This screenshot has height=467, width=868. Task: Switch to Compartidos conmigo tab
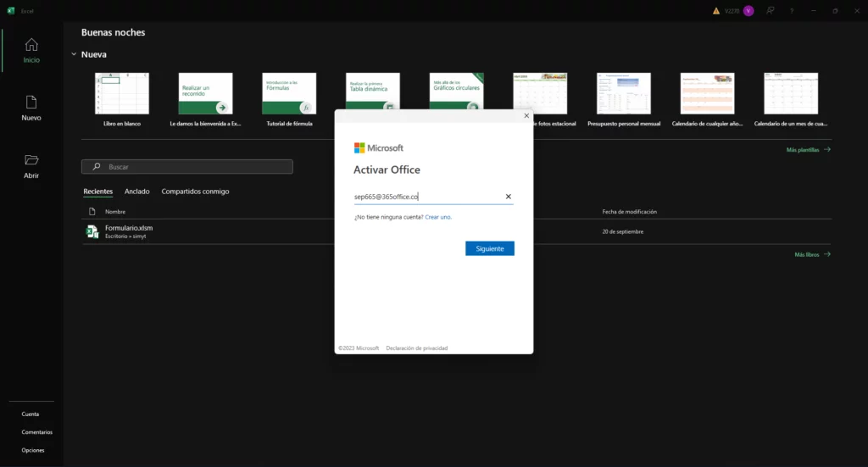tap(195, 192)
